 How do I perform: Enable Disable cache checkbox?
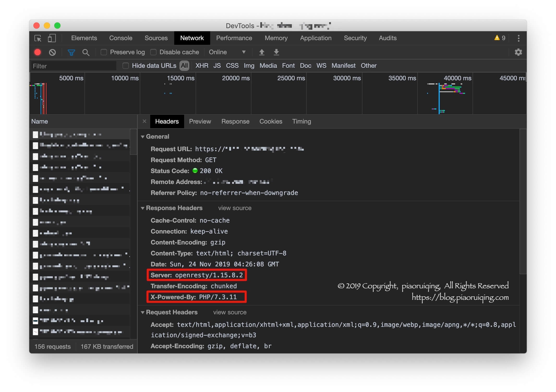[x=153, y=52]
